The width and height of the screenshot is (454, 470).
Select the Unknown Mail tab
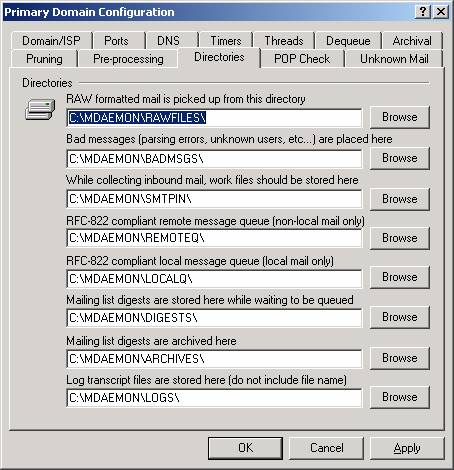click(x=394, y=59)
